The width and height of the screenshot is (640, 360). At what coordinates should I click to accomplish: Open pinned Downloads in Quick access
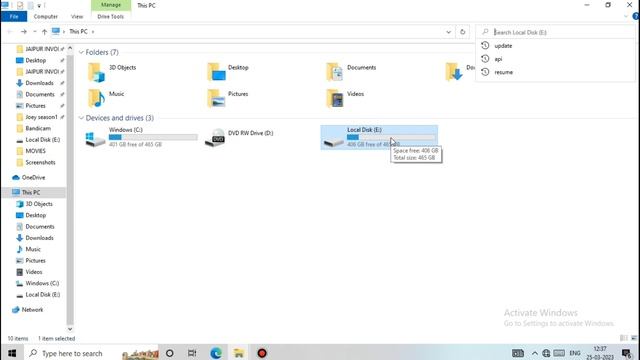[x=39, y=83]
